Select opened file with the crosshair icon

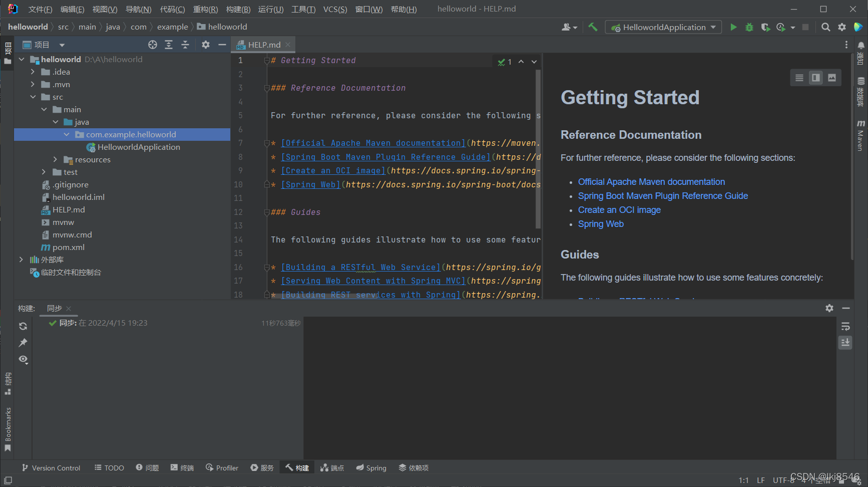(152, 44)
